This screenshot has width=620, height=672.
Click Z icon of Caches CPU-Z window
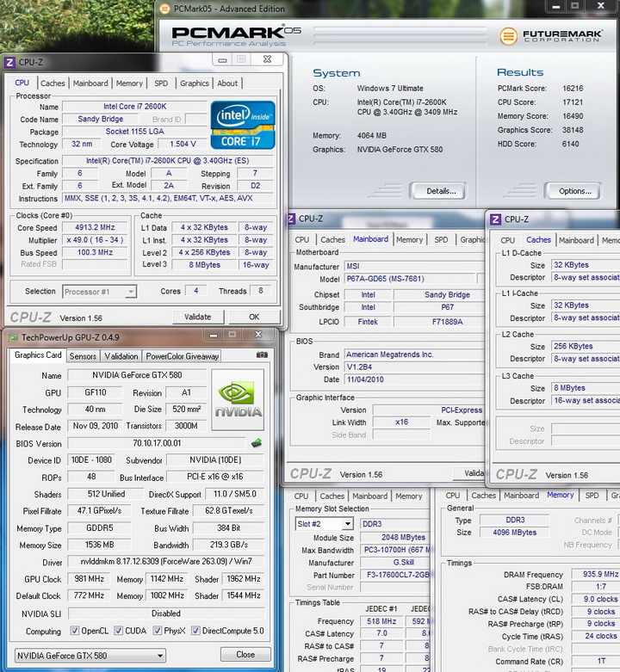pyautogui.click(x=495, y=219)
